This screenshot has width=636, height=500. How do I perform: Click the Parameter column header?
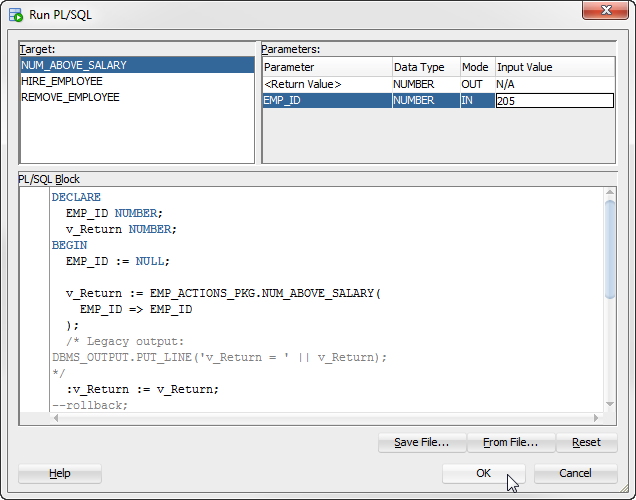coord(327,67)
